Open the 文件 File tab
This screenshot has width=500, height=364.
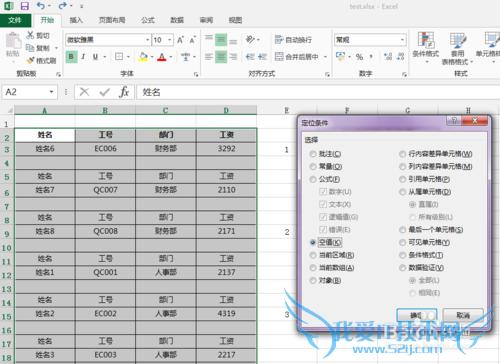[15, 20]
